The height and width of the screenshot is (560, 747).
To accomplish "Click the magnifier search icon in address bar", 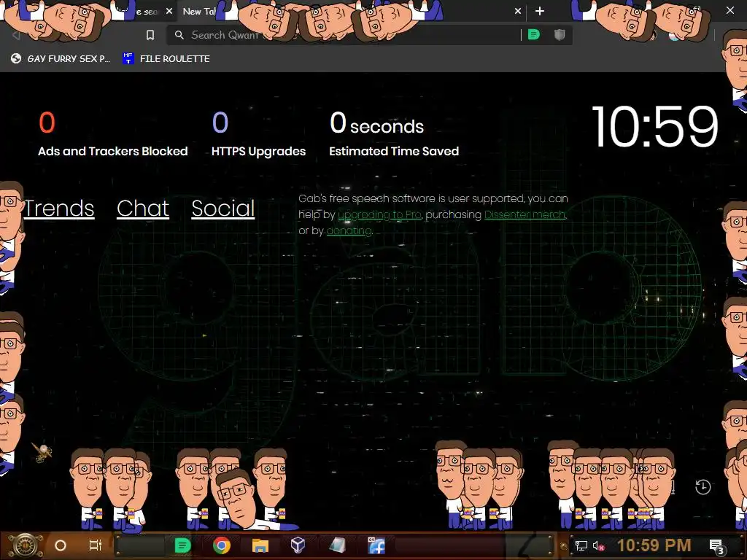I will point(179,35).
